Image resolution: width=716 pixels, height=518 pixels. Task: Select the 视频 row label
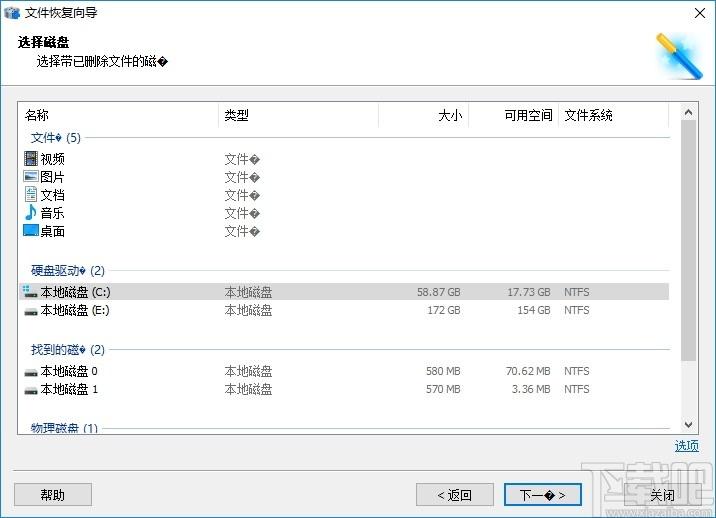(x=53, y=159)
